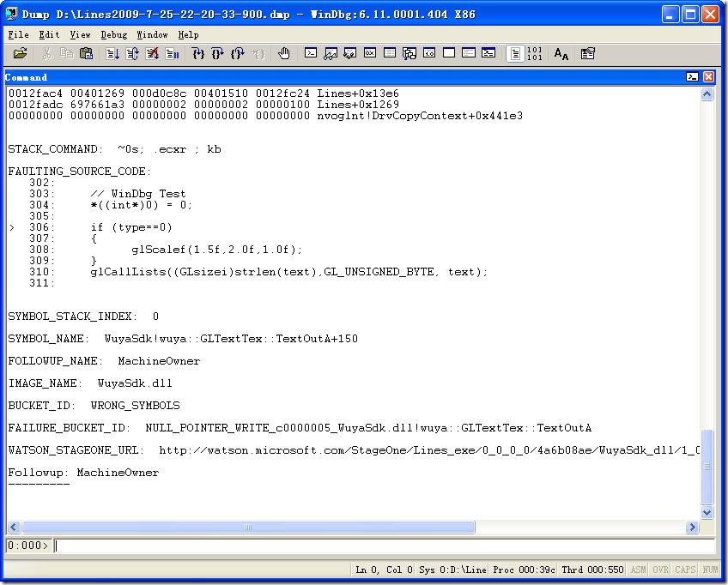
Task: Open the Memory window toolbar icon
Action: click(390, 53)
